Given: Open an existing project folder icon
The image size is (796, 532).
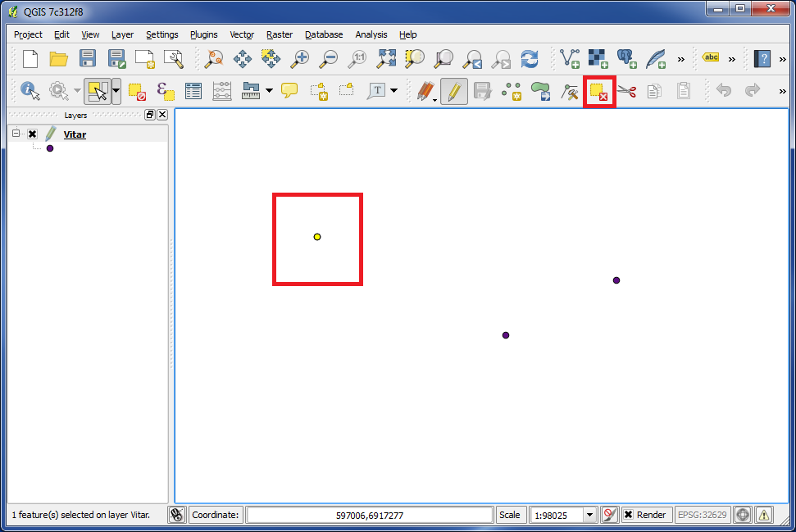Looking at the screenshot, I should (58, 59).
